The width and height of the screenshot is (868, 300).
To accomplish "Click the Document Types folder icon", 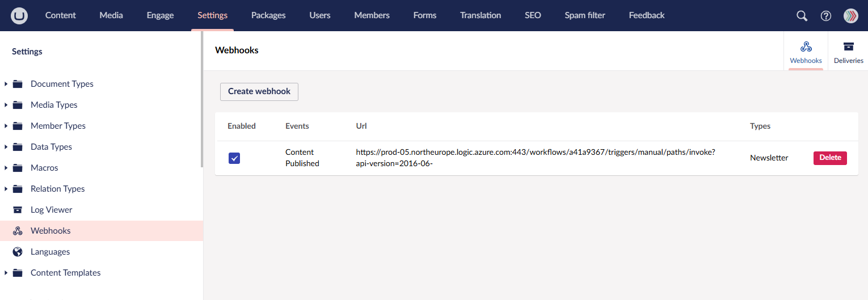I will click(x=18, y=84).
